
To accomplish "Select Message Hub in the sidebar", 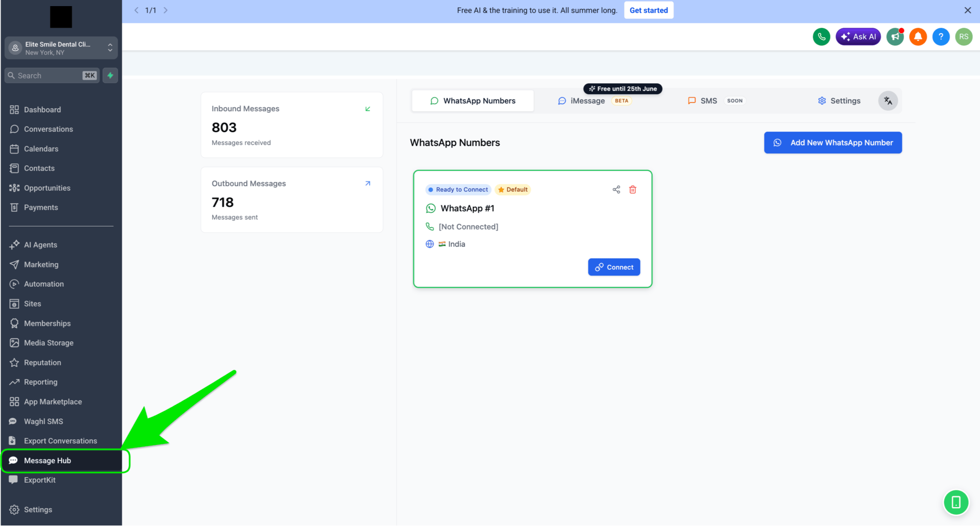I will click(61, 461).
